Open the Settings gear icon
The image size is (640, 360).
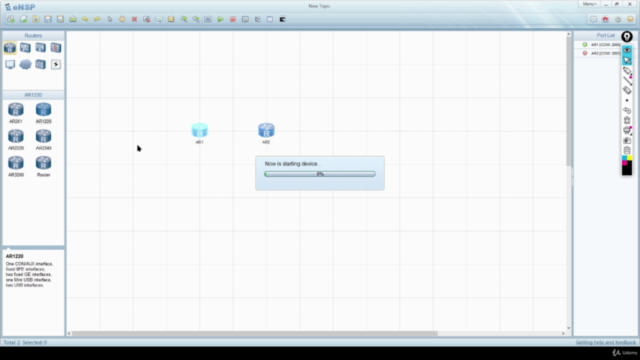pyautogui.click(x=618, y=19)
